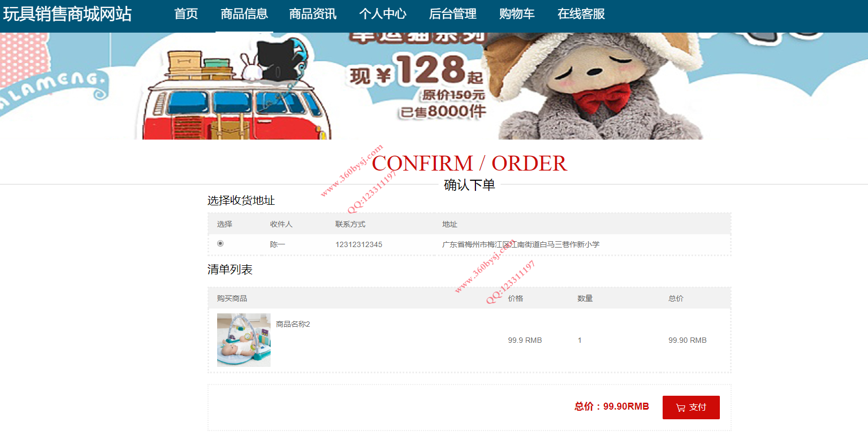The height and width of the screenshot is (446, 868).
Task: Open the 商品资讯 page
Action: (313, 14)
